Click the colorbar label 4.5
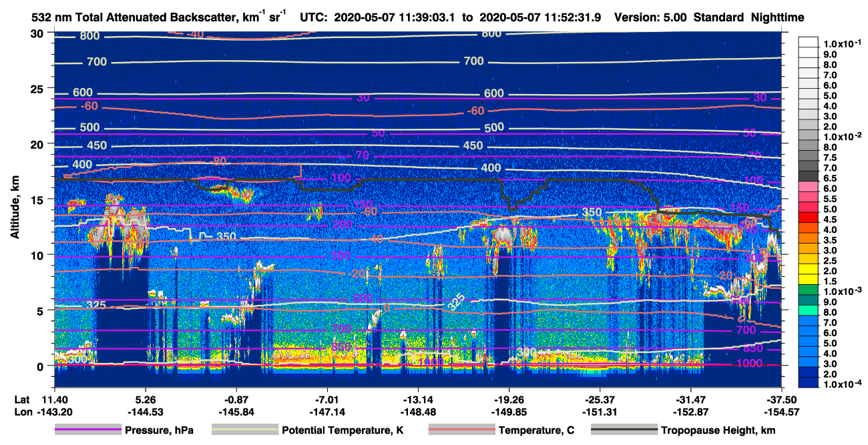Screen dimensions: 868x445 (829, 219)
